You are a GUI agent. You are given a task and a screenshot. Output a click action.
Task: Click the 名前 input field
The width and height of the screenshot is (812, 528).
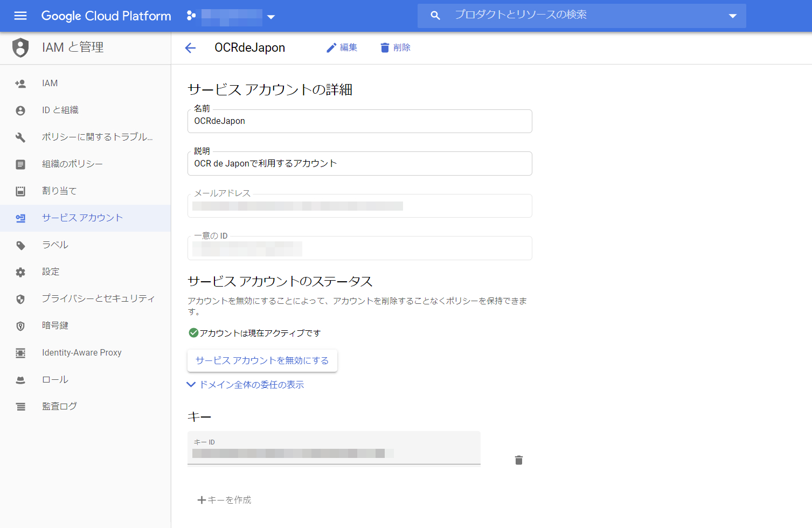coord(359,121)
